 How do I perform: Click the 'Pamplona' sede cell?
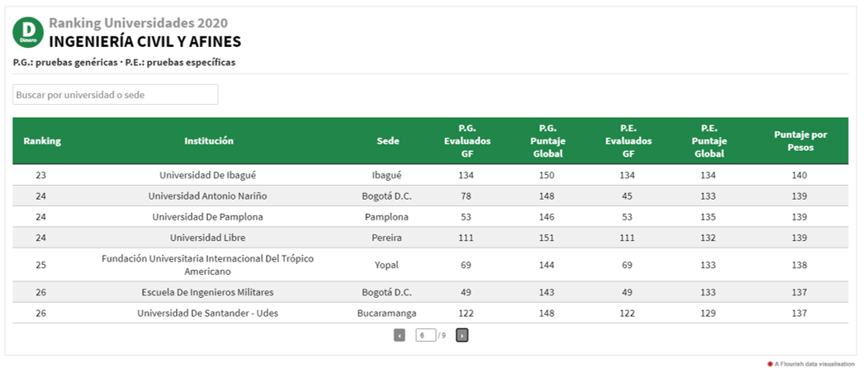pos(387,217)
